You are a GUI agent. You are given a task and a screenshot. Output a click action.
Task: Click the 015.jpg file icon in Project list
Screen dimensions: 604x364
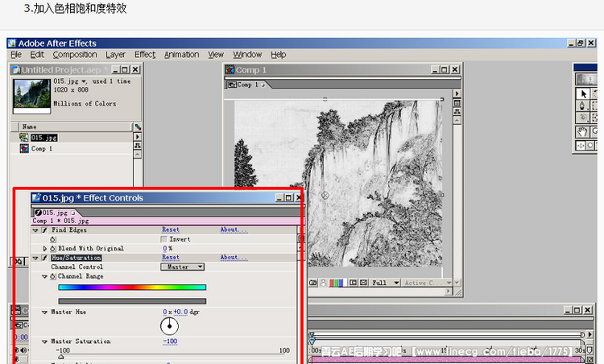tap(24, 138)
